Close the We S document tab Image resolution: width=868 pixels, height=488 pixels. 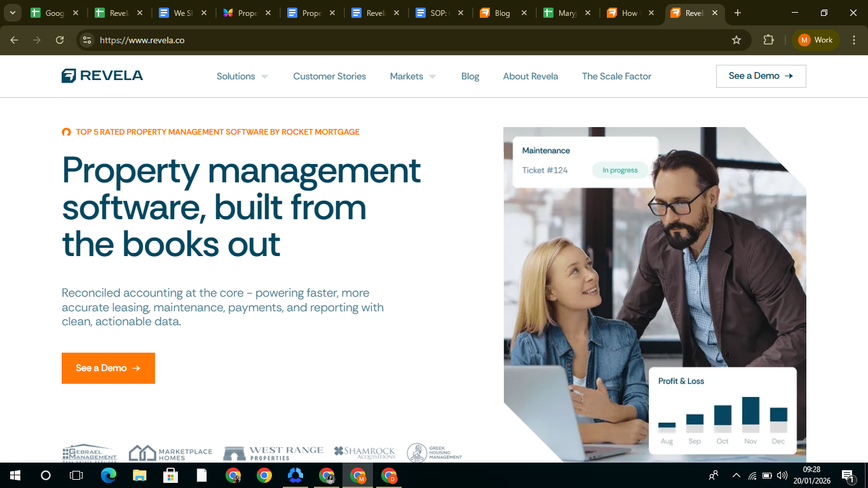[x=204, y=13]
